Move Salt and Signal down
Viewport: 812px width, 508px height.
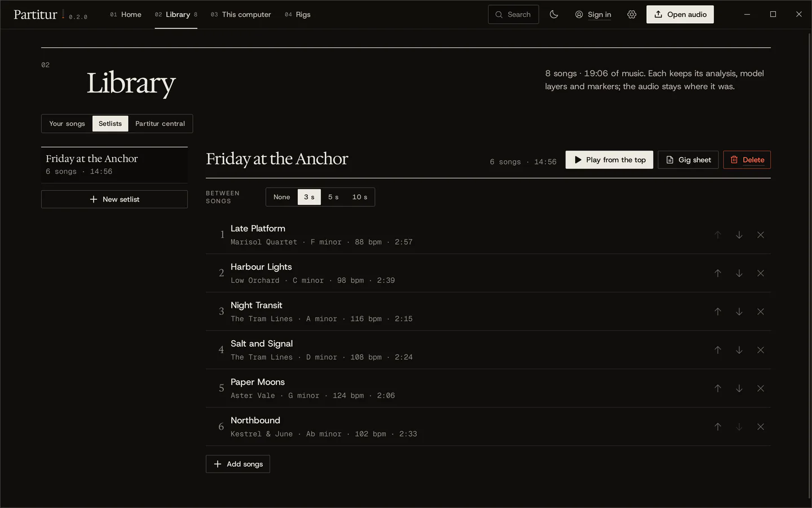pyautogui.click(x=739, y=350)
